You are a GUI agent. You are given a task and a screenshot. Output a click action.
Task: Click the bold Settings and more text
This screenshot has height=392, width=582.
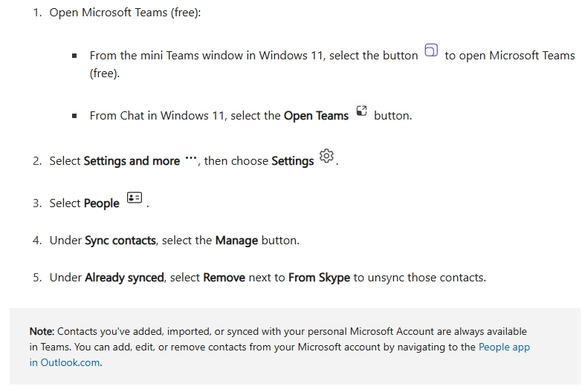[132, 161]
